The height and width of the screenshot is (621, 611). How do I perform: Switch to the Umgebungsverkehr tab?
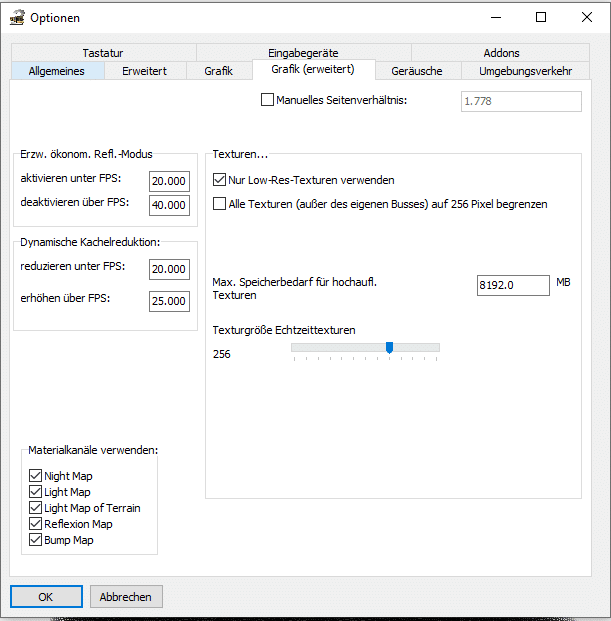[525, 71]
